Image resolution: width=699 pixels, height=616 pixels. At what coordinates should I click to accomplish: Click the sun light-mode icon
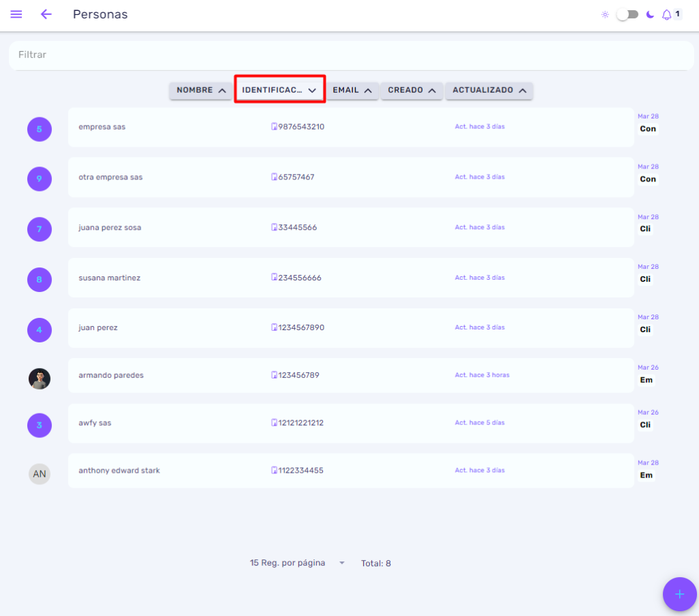(605, 15)
